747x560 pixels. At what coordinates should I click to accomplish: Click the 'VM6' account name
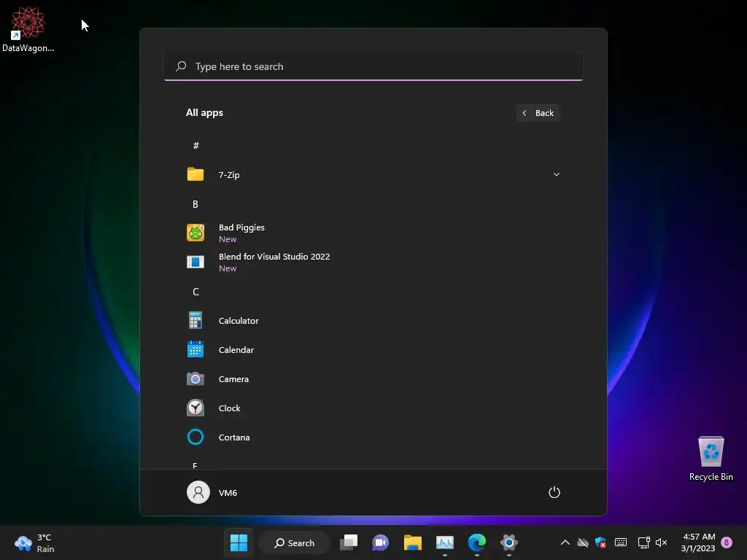pyautogui.click(x=228, y=492)
